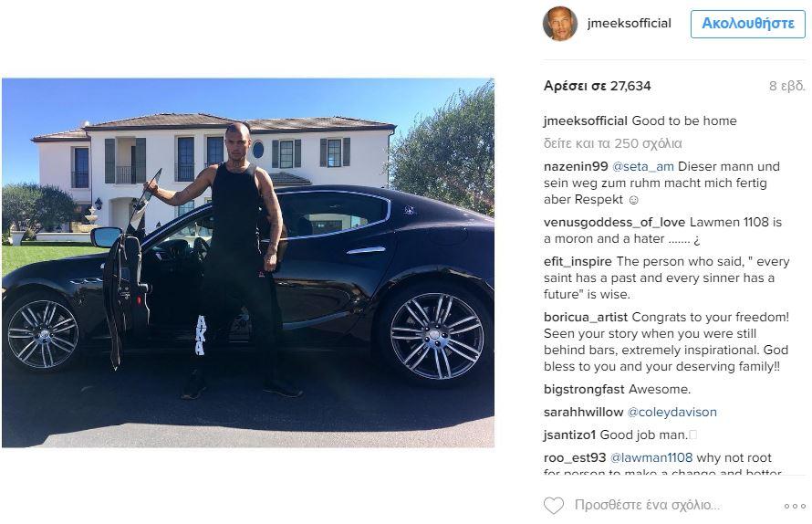
Task: Visit efit_inspire commenter profile
Action: click(578, 262)
